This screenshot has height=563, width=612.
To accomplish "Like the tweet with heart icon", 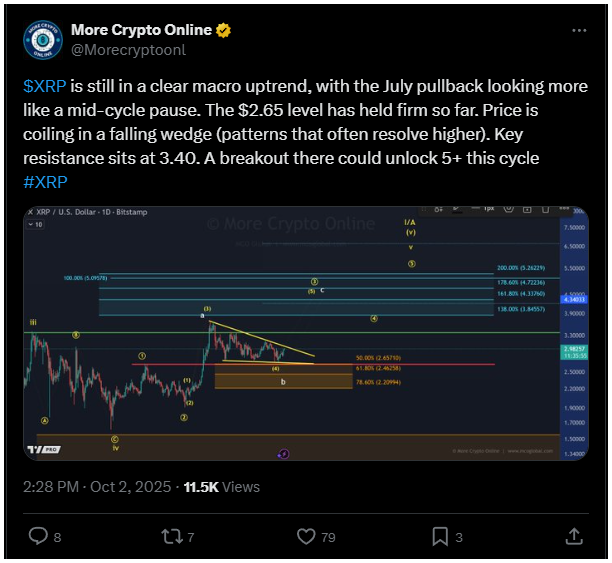I will [x=308, y=537].
